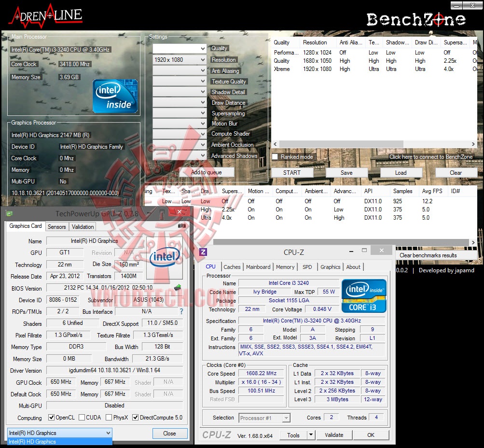This screenshot has height=448, width=484.
Task: Open the Supersampling dropdown
Action: (x=180, y=112)
